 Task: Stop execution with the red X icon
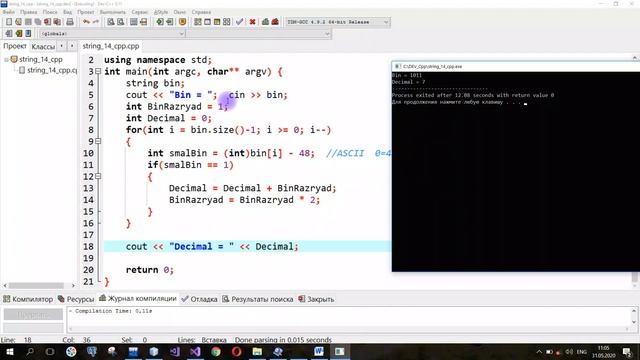253,22
